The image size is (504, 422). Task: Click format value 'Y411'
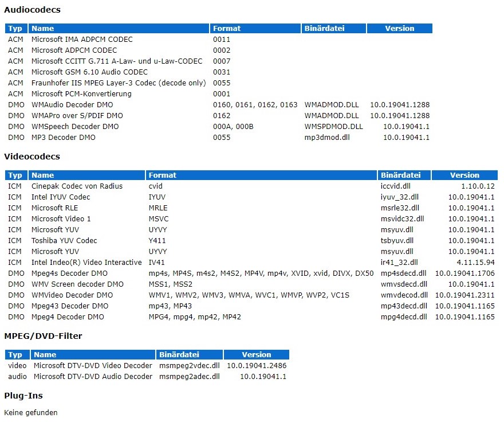pyautogui.click(x=157, y=241)
